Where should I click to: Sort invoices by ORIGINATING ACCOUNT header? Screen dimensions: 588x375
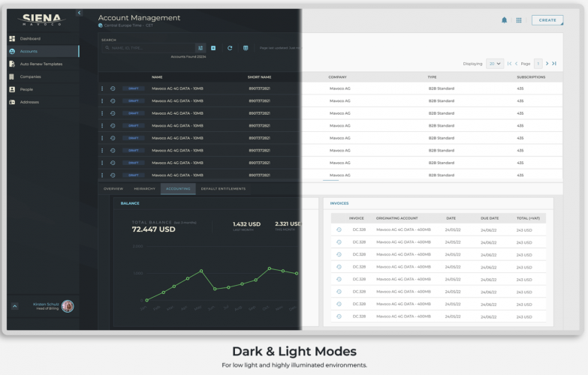[x=397, y=218]
